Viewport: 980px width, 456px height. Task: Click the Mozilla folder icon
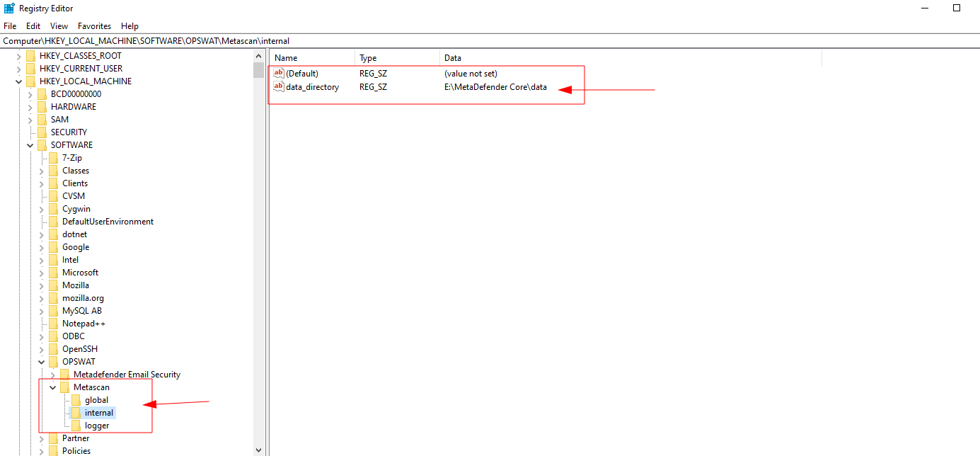pyautogui.click(x=53, y=285)
